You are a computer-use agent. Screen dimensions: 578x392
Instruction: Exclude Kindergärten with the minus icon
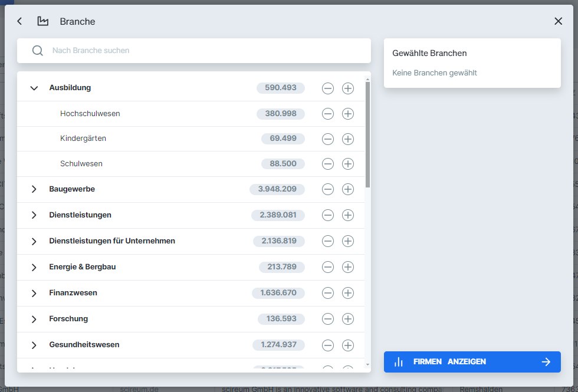(328, 139)
